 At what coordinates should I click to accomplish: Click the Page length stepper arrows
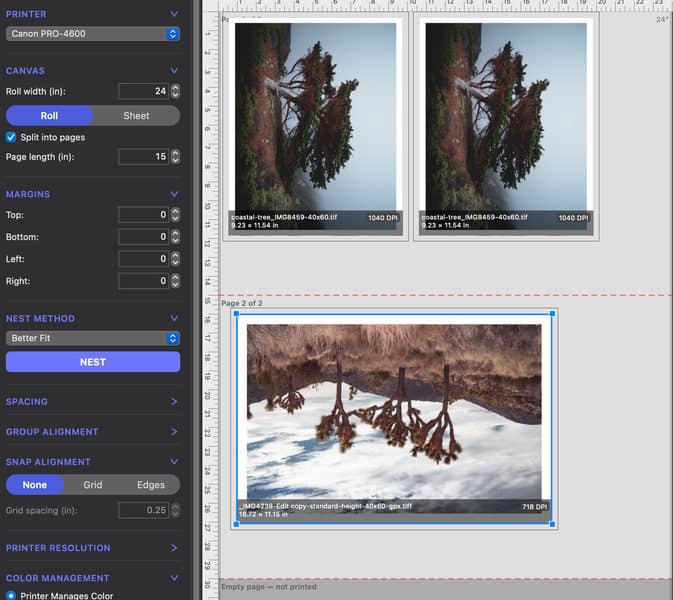[175, 157]
